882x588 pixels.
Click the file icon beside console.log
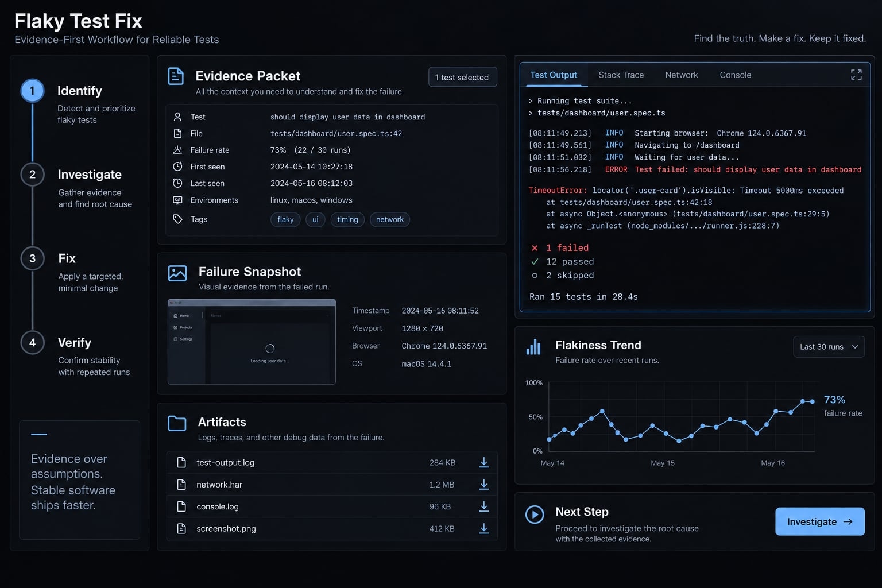click(x=181, y=506)
